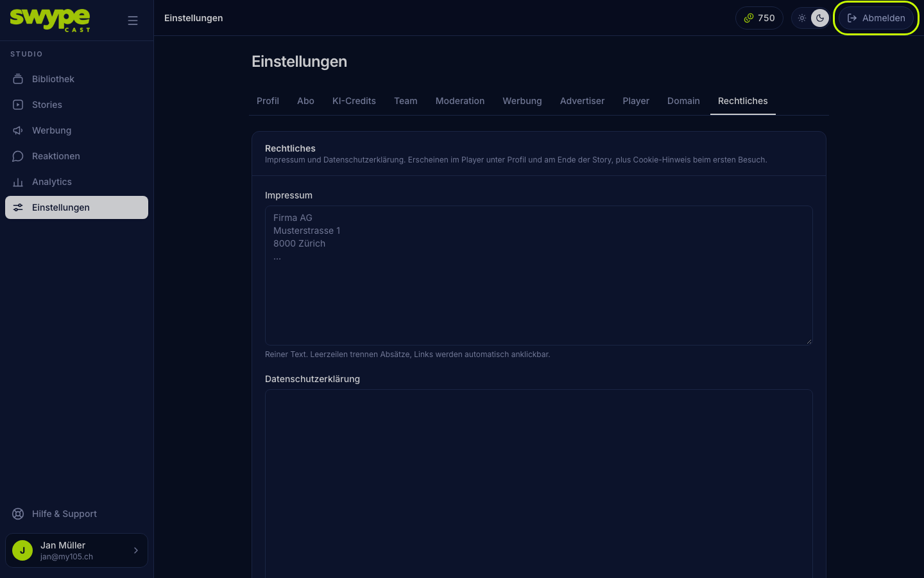Open the Domain tab
This screenshot has height=578, width=924.
pos(683,101)
